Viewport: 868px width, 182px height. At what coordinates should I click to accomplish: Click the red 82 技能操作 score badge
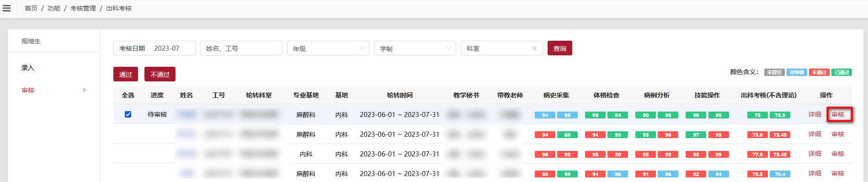[696, 174]
